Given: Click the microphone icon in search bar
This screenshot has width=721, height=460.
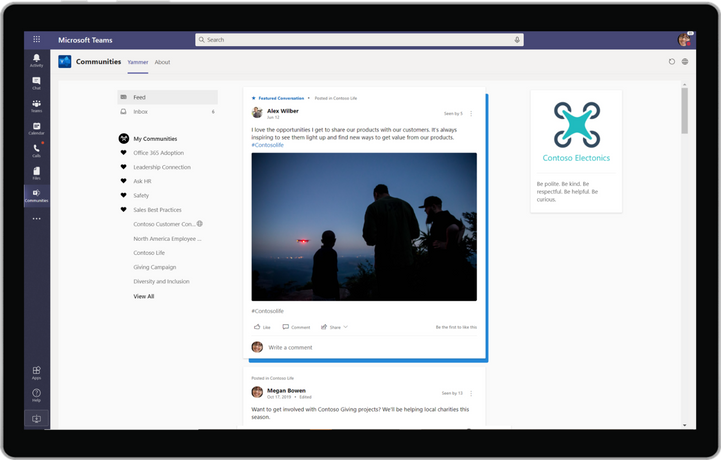Looking at the screenshot, I should (x=517, y=40).
